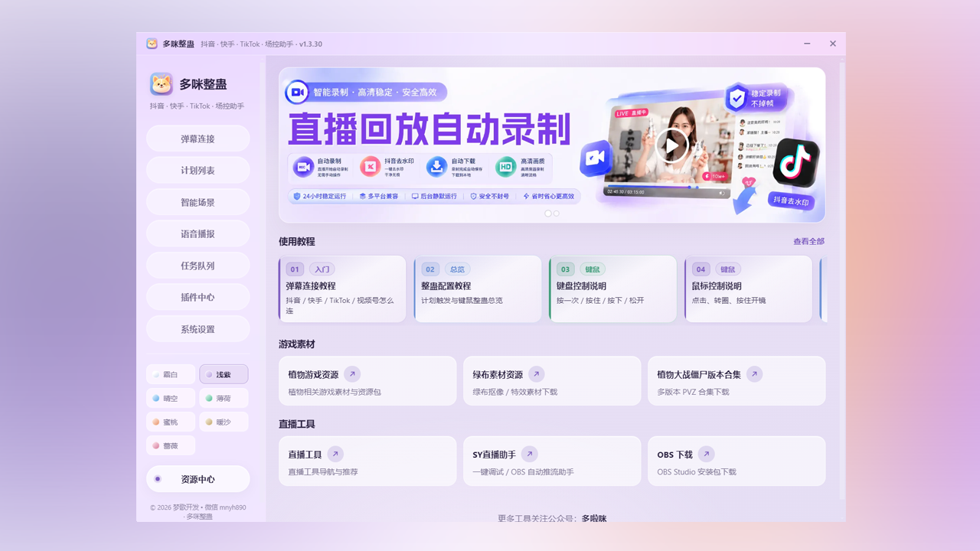Apply the 薄荷 green theme
This screenshot has width=980, height=551.
(224, 398)
